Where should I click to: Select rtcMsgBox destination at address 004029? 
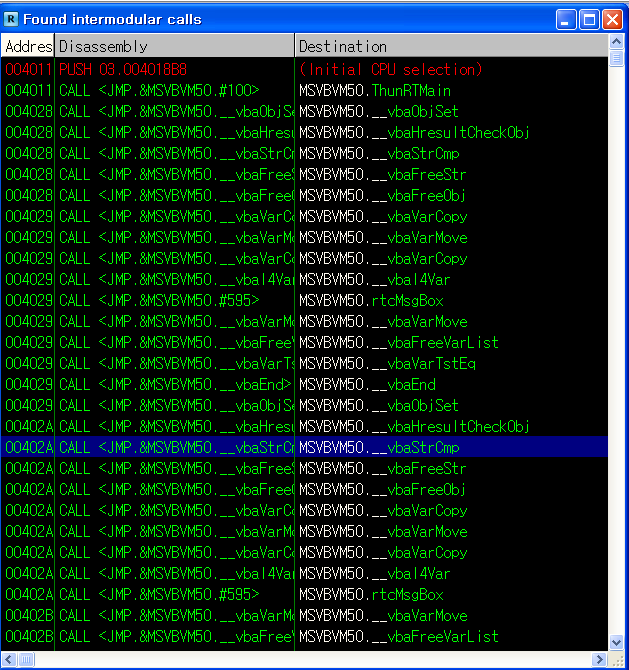[x=371, y=300]
